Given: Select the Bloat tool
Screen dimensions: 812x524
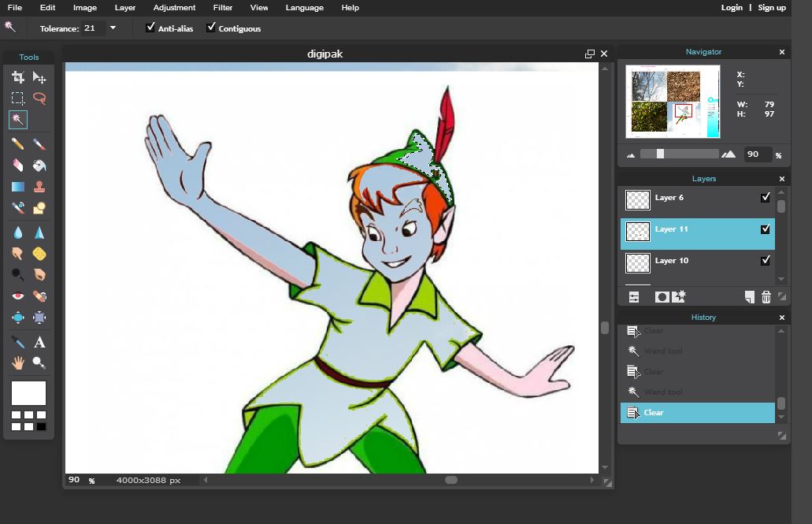Looking at the screenshot, I should pos(18,318).
